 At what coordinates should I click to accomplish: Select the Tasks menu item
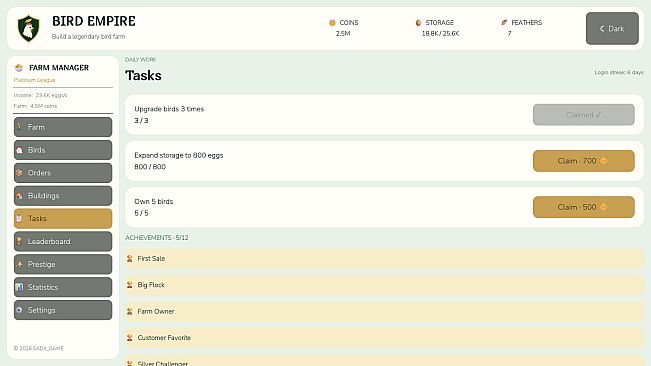[63, 219]
